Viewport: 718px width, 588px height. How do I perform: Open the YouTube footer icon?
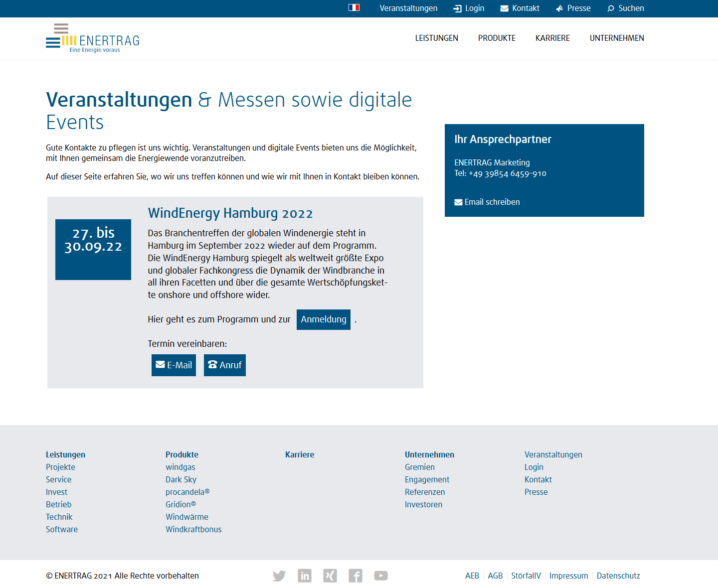pos(381,576)
